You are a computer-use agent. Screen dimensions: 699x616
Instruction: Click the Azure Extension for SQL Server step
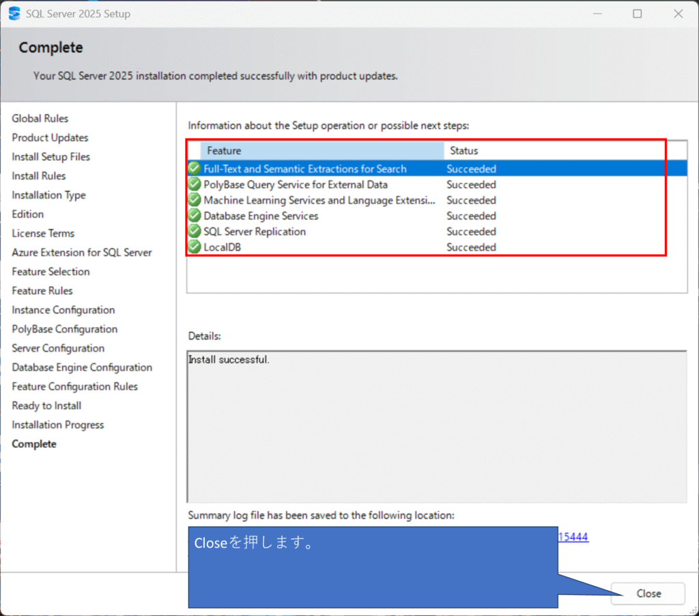pos(82,253)
